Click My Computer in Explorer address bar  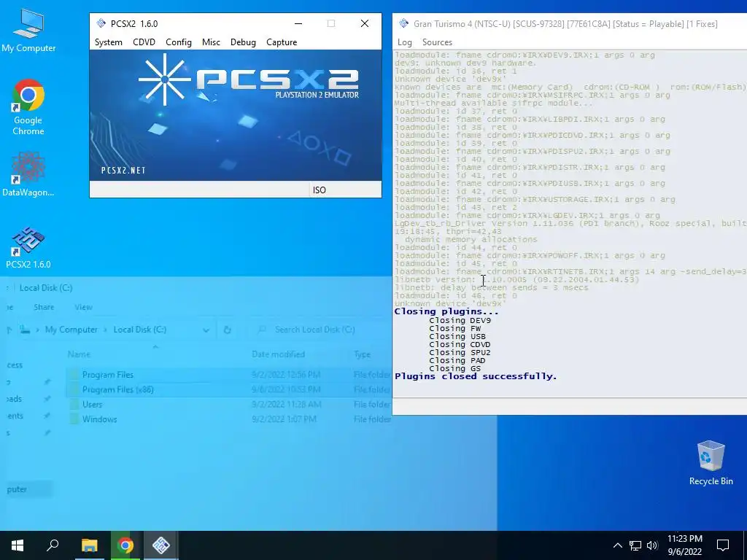point(71,330)
